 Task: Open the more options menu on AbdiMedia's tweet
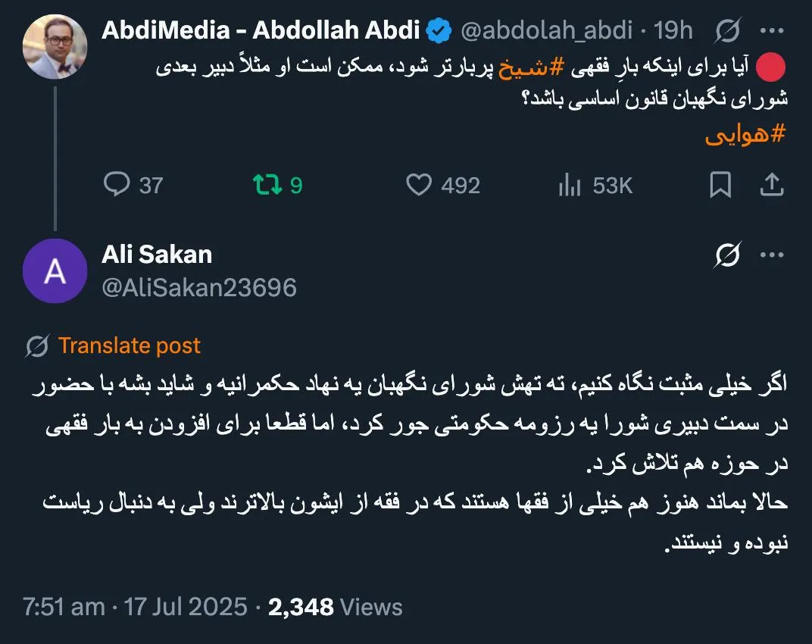tap(773, 29)
